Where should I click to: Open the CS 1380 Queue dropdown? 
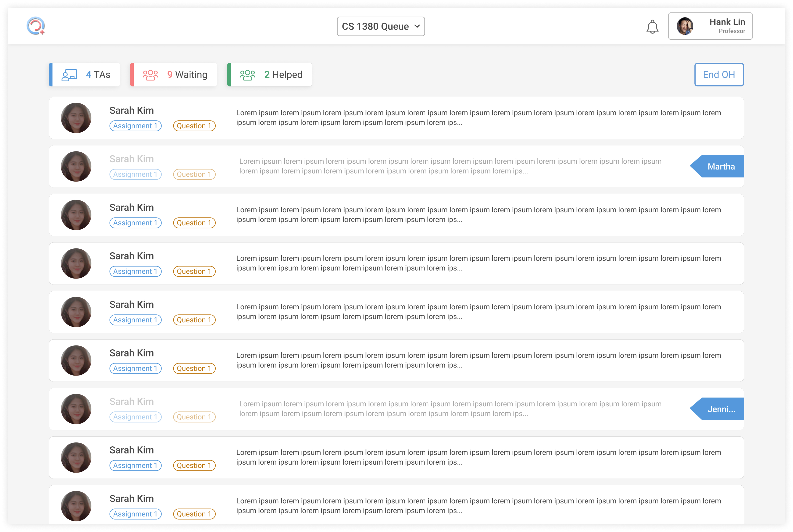pos(381,26)
